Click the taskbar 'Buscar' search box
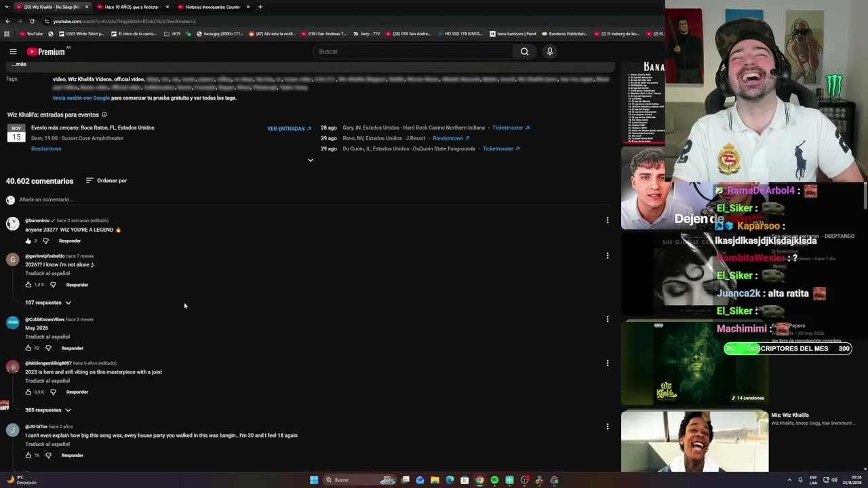This screenshot has width=868, height=488. [x=359, y=480]
